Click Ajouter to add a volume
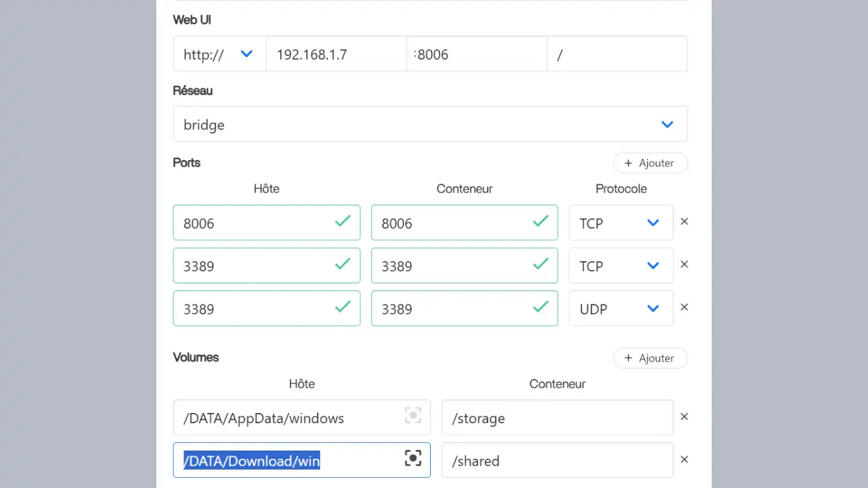The height and width of the screenshot is (488, 868). pos(649,358)
